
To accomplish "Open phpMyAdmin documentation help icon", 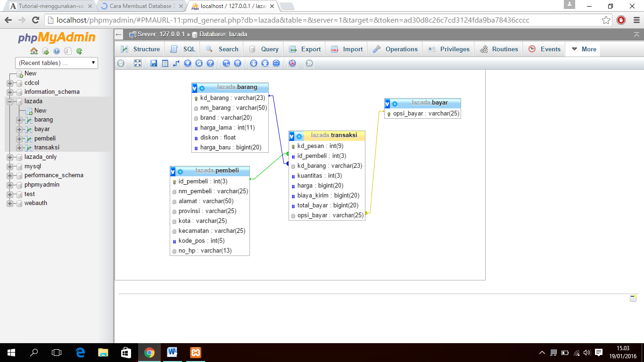I will point(57,51).
